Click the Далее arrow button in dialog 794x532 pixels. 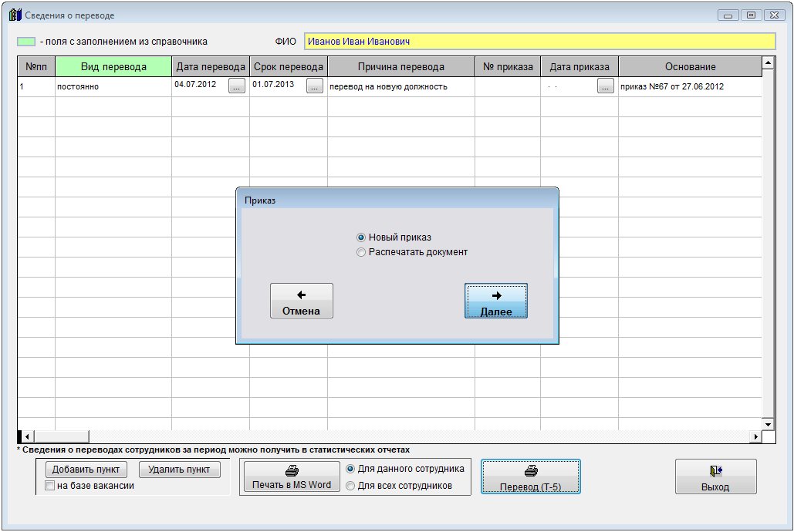[495, 301]
